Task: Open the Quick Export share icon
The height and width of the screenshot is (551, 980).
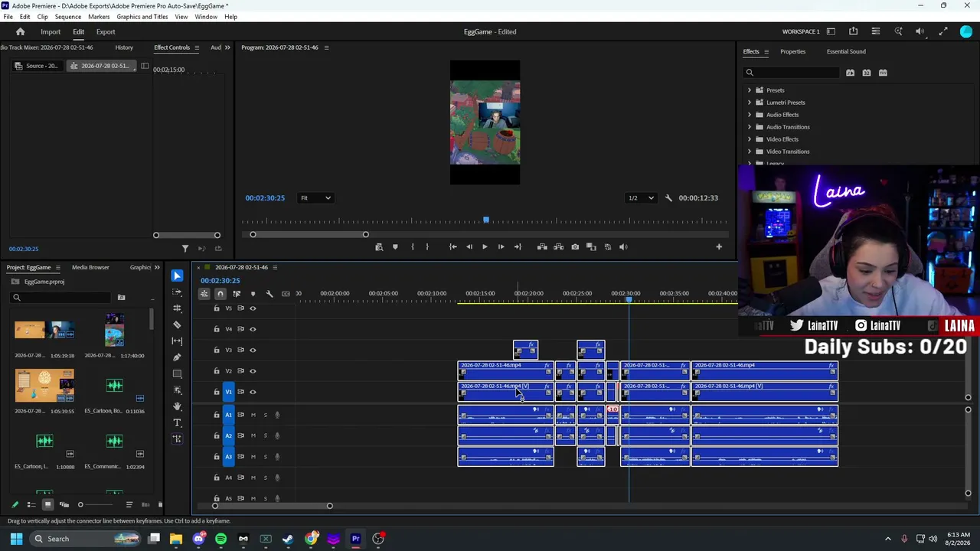Action: click(x=853, y=31)
